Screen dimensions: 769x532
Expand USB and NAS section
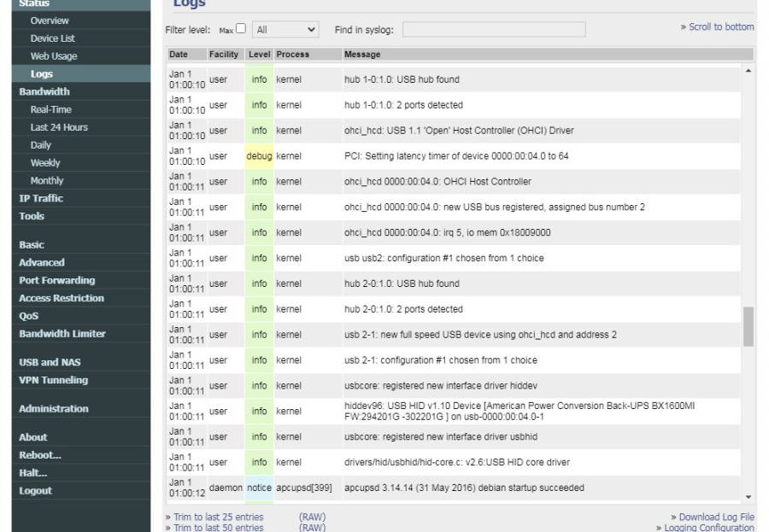click(x=50, y=362)
